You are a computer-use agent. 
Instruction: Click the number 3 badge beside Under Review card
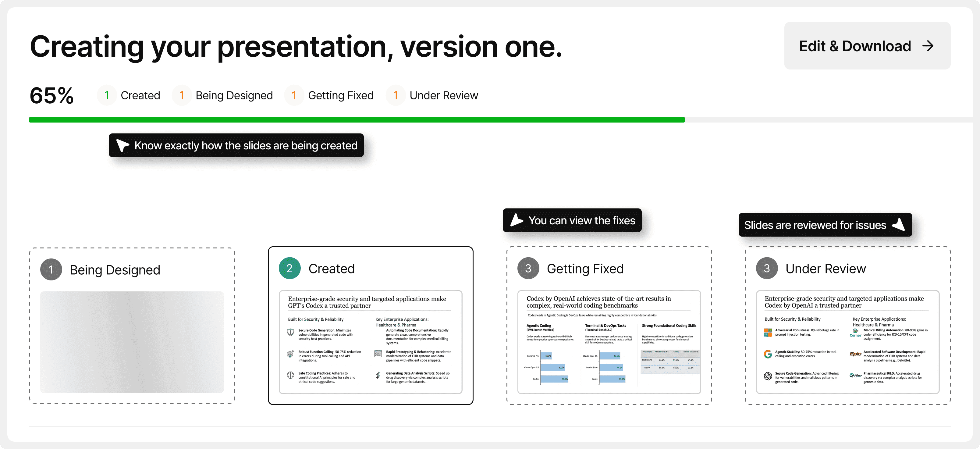[767, 269]
